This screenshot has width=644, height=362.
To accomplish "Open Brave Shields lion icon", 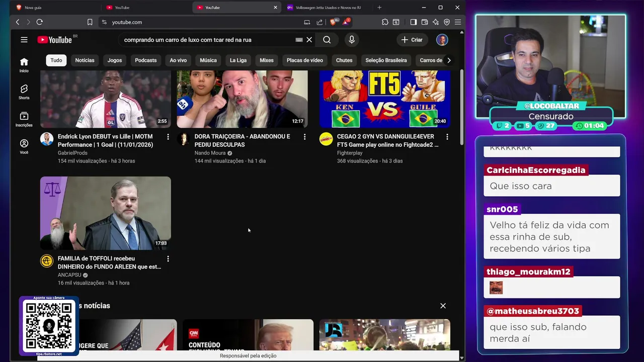I will pos(334,22).
